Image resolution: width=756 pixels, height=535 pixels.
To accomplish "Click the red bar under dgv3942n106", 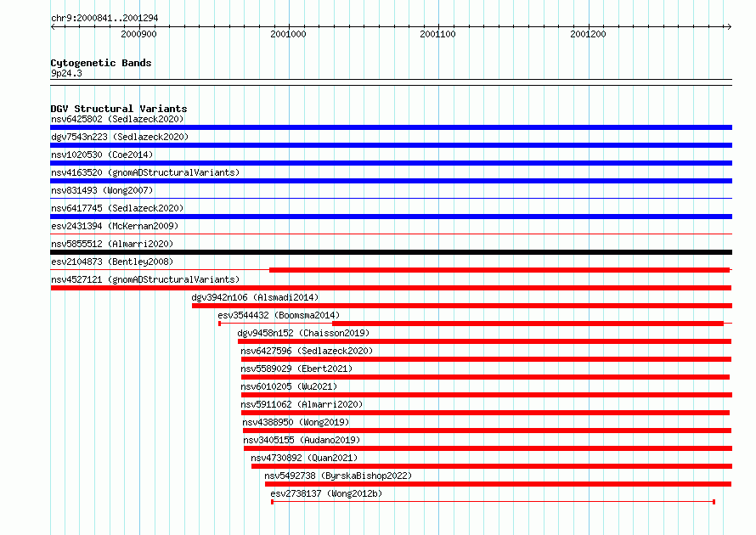I will [462, 306].
